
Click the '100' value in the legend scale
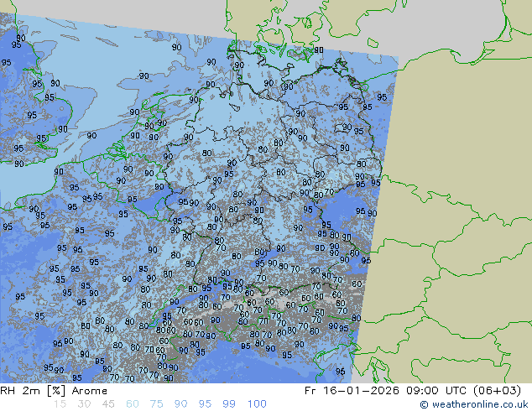pyautogui.click(x=257, y=404)
